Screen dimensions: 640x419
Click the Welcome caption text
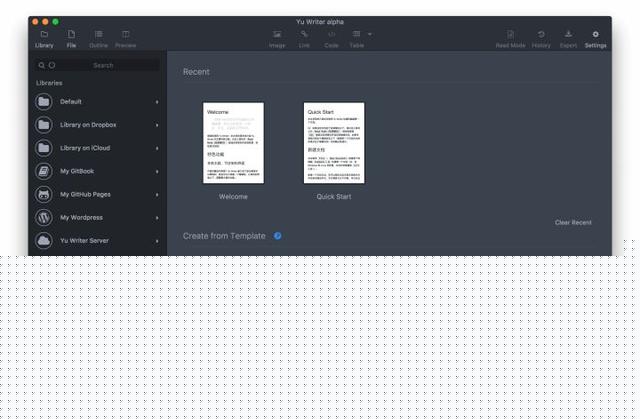[233, 197]
